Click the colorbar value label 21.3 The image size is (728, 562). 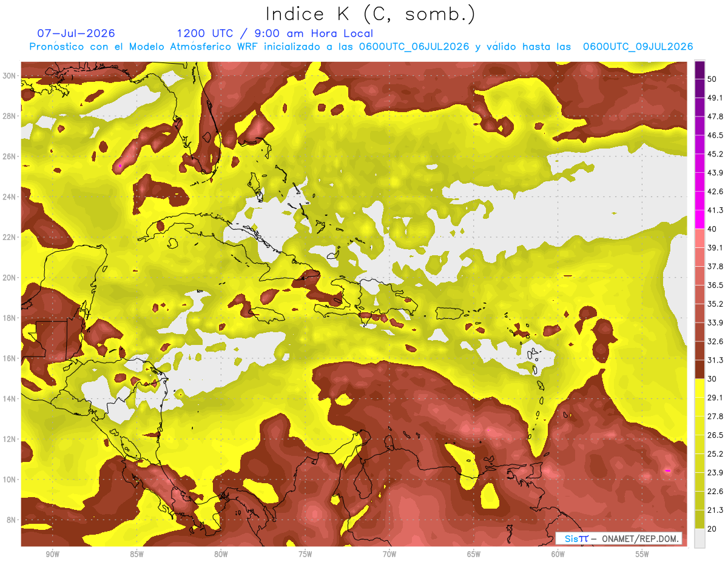point(715,510)
